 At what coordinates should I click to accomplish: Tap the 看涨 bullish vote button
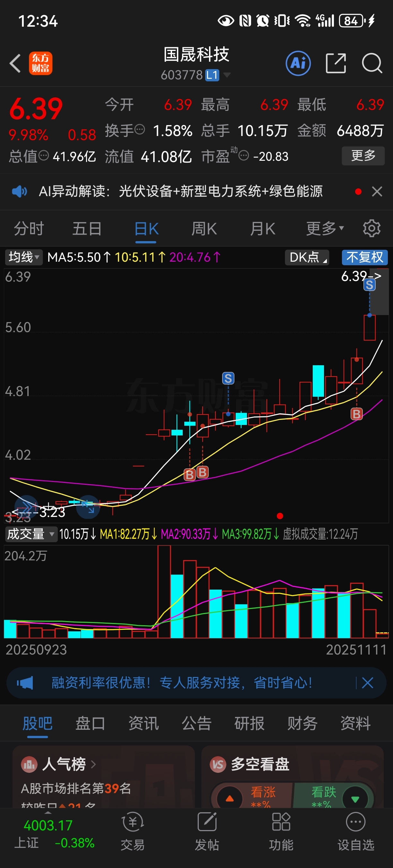tap(252, 797)
